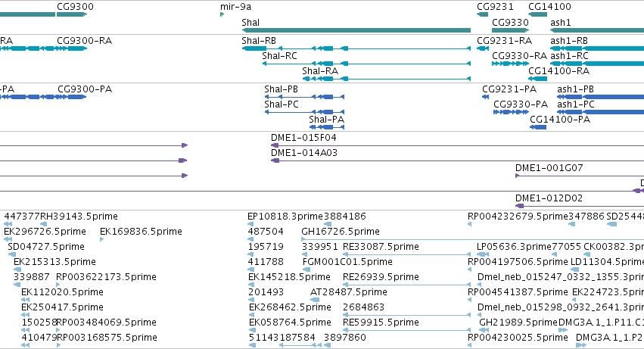This screenshot has height=349, width=644.
Task: Select the ash1 gene bar
Action: point(597,30)
